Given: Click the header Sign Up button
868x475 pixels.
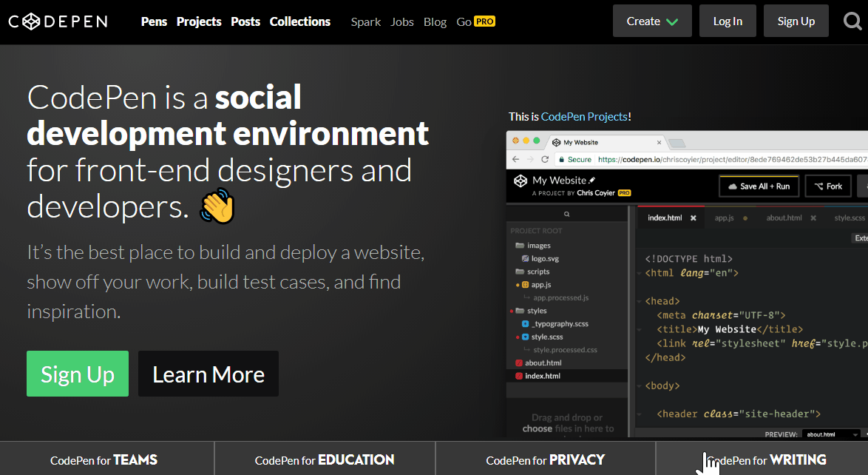Looking at the screenshot, I should (x=796, y=21).
